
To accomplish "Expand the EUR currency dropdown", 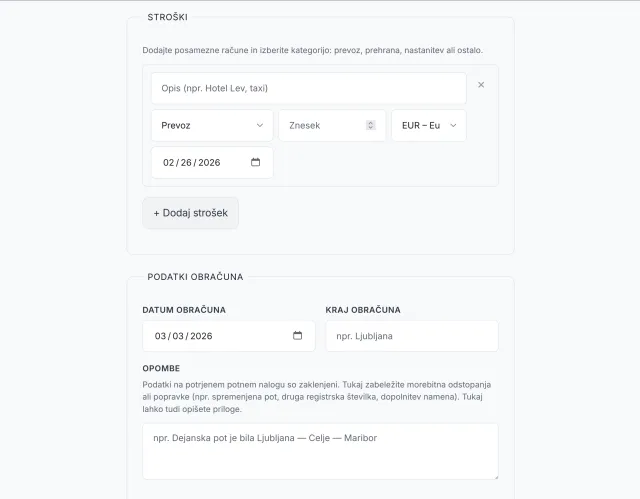I will click(x=428, y=125).
